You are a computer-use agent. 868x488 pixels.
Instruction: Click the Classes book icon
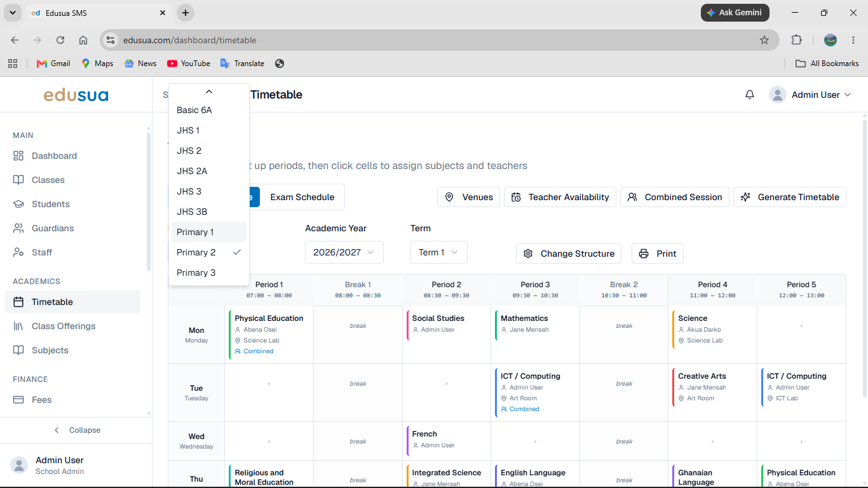(x=18, y=180)
